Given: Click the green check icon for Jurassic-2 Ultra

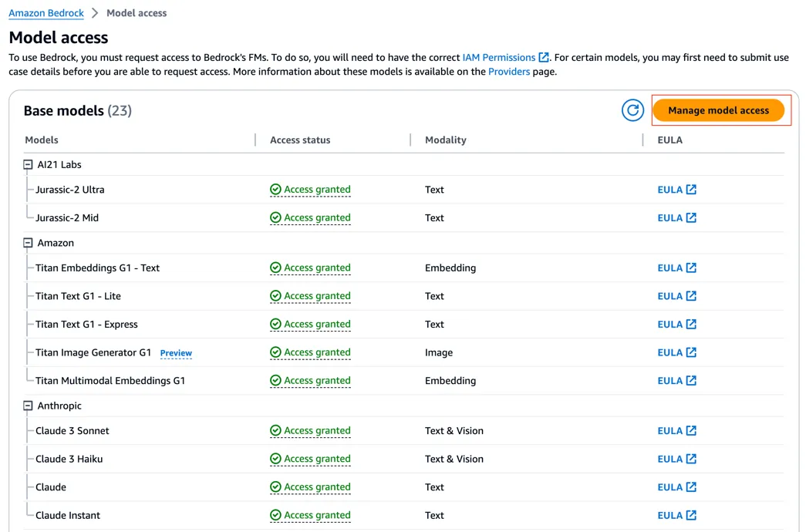Looking at the screenshot, I should pos(275,190).
